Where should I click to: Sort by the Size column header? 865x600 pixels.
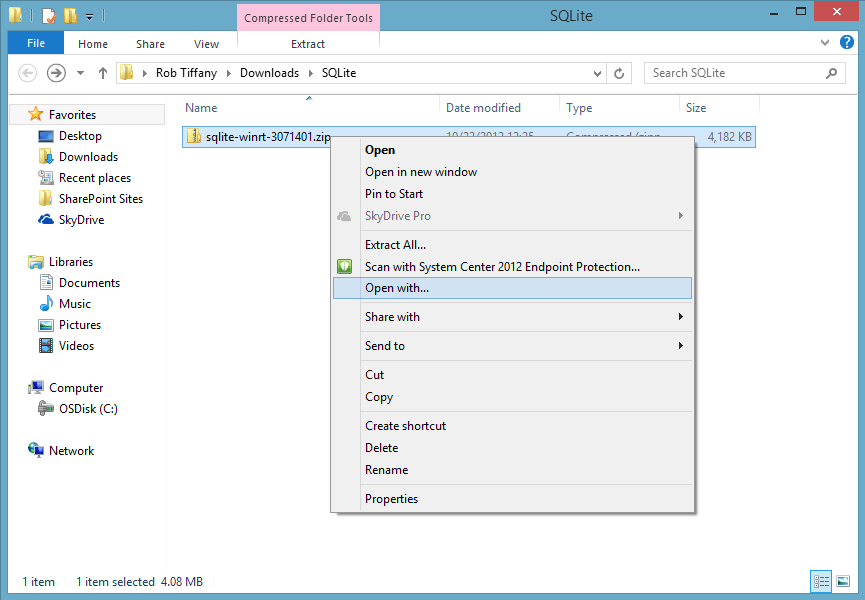[x=719, y=108]
